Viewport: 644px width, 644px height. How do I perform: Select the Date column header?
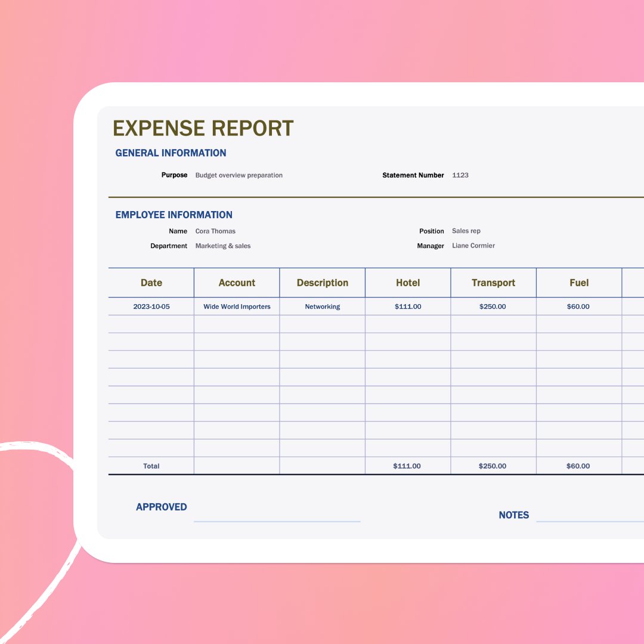coord(151,283)
